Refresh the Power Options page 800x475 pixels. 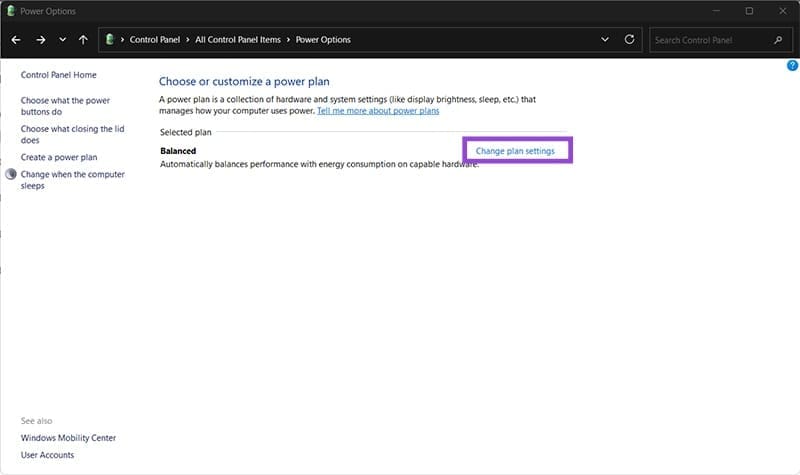tap(629, 40)
